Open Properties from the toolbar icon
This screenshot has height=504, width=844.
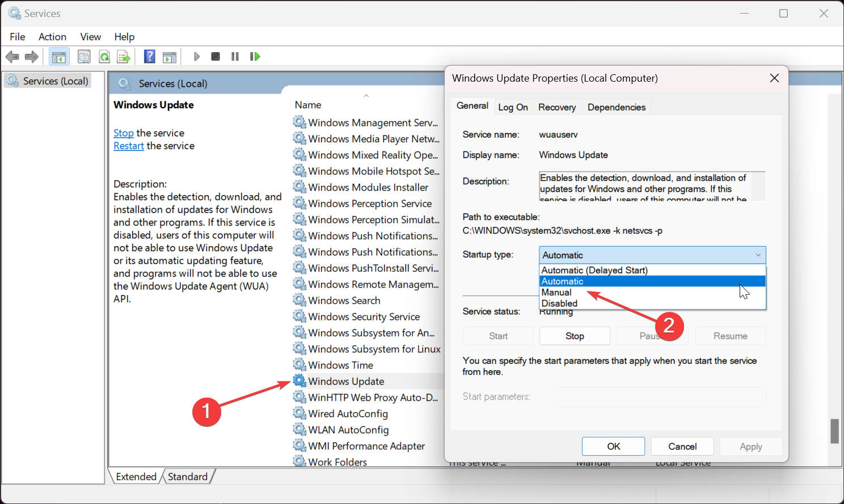pyautogui.click(x=84, y=57)
